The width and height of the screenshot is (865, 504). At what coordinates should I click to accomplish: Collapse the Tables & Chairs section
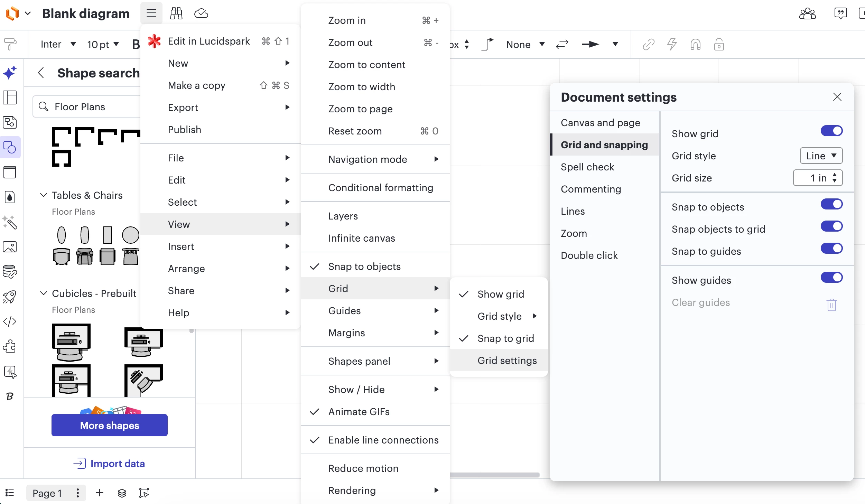[44, 195]
